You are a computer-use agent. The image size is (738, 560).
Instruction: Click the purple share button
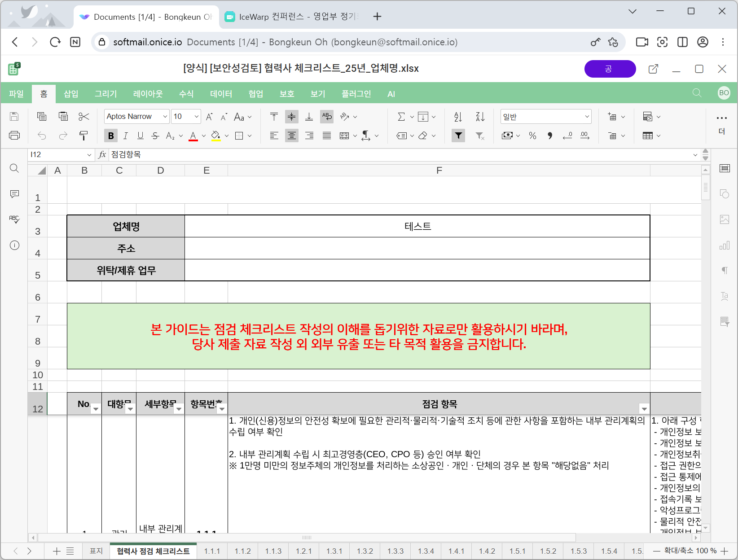(x=610, y=69)
